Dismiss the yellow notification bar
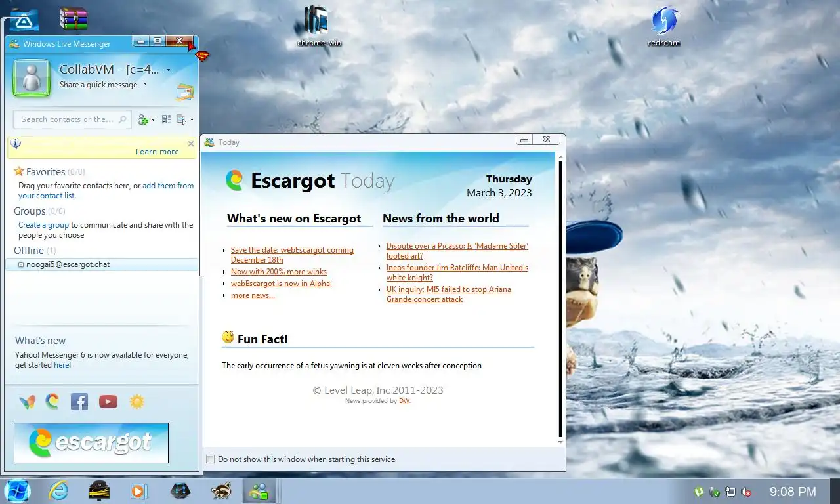 [x=191, y=143]
